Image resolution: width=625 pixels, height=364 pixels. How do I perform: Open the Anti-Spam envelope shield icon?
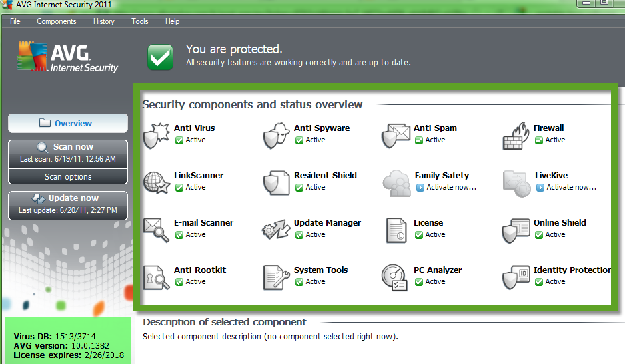pyautogui.click(x=396, y=136)
